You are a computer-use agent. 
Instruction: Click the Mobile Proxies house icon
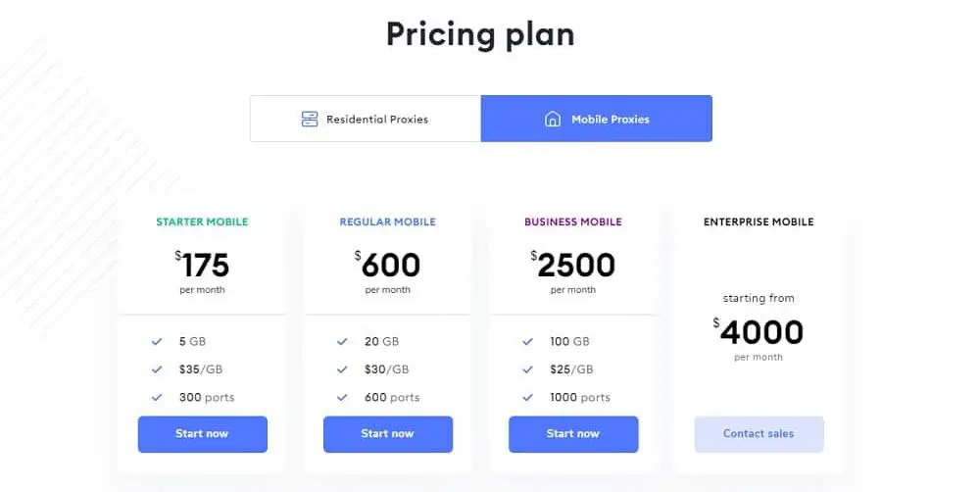(553, 120)
